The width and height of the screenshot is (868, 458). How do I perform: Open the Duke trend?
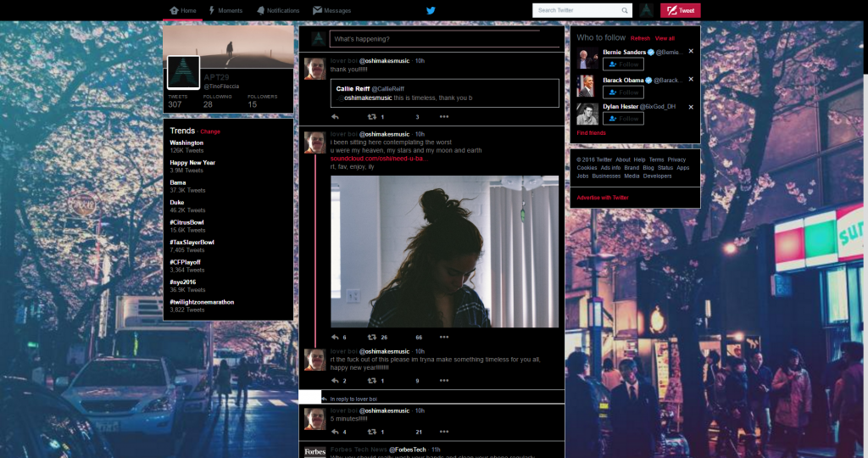177,203
